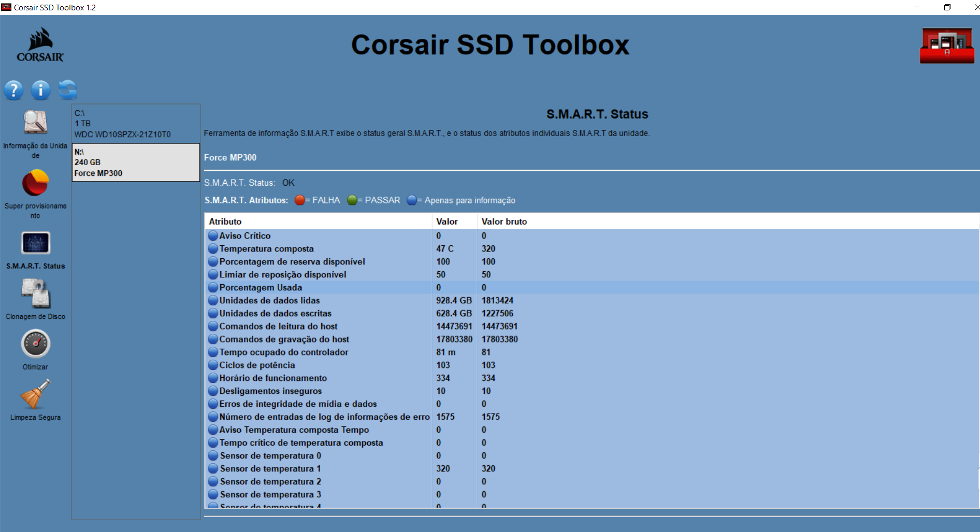Refresh the drive list icon
The height and width of the screenshot is (532, 980).
coord(68,90)
